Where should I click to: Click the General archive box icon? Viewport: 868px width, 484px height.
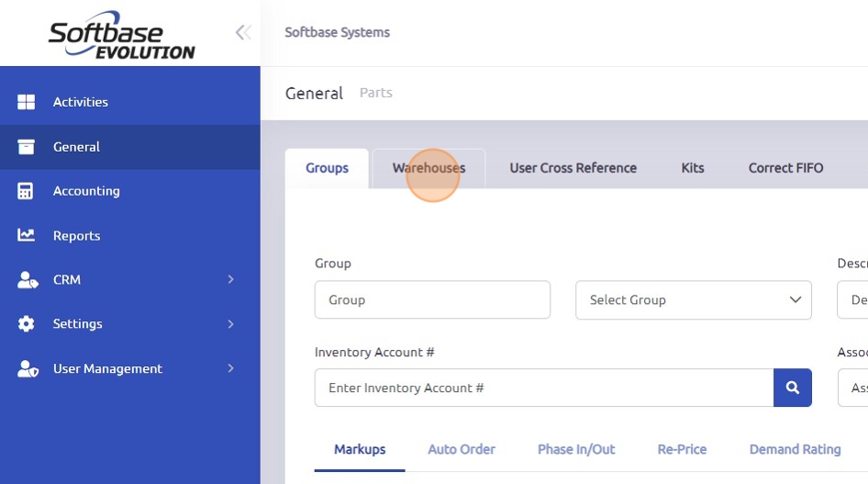point(26,147)
